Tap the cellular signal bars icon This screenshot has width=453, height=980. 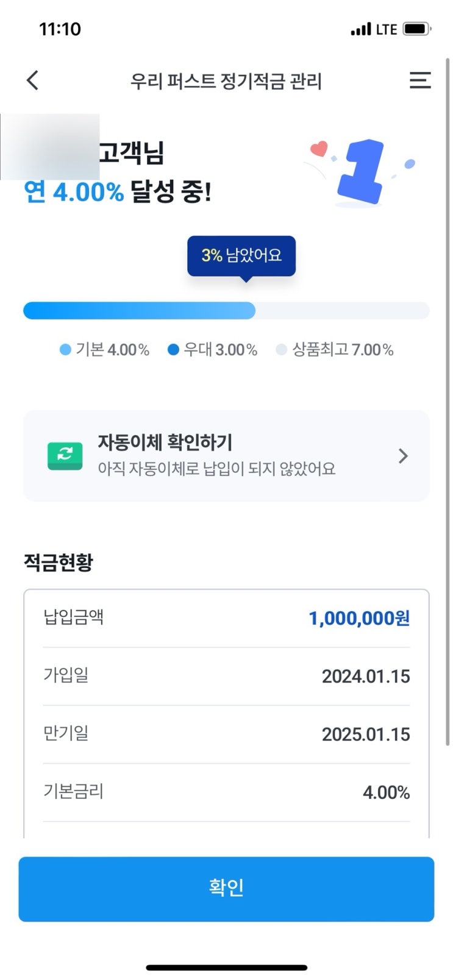click(360, 29)
